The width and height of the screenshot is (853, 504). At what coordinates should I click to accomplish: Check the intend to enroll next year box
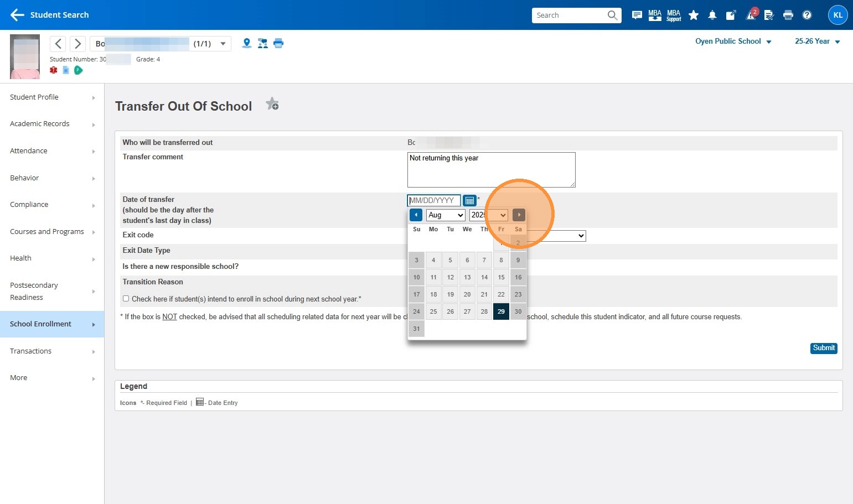tap(126, 299)
